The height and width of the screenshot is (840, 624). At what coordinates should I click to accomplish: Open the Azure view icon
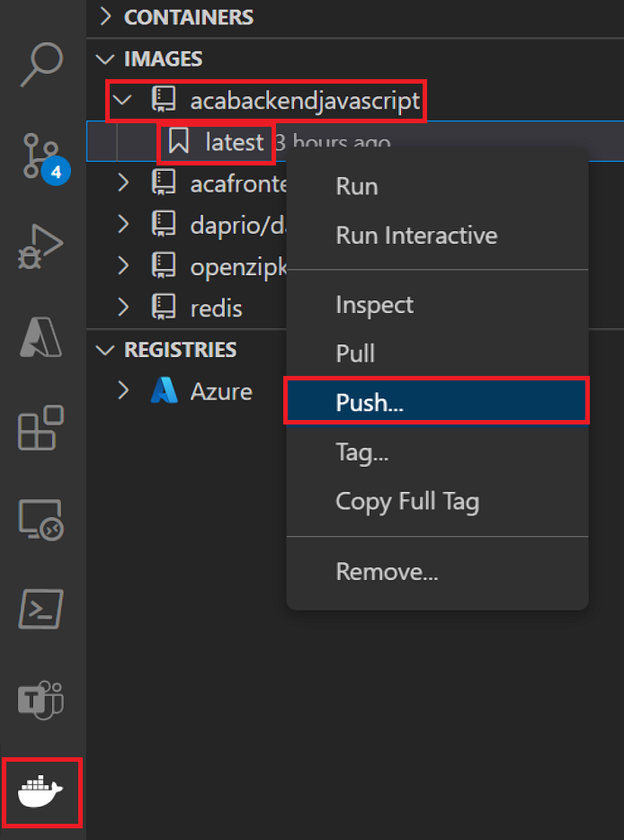pos(42,337)
